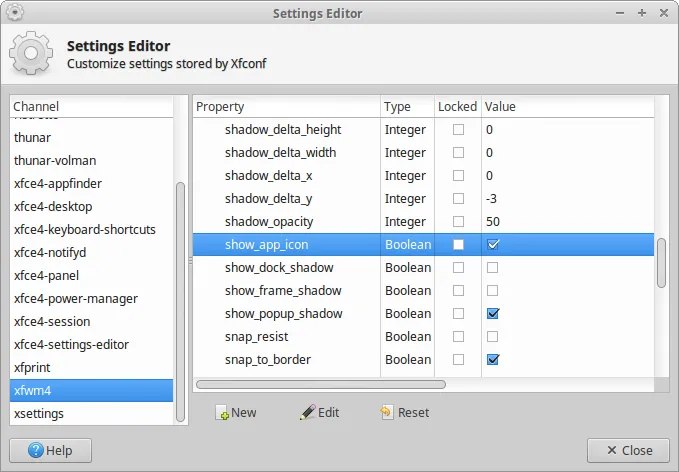
Task: Select the shadow_delta_width property row
Action: pyautogui.click(x=424, y=152)
